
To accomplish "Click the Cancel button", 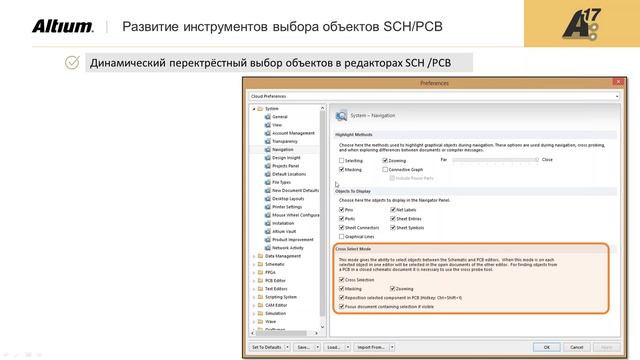I will click(x=577, y=347).
